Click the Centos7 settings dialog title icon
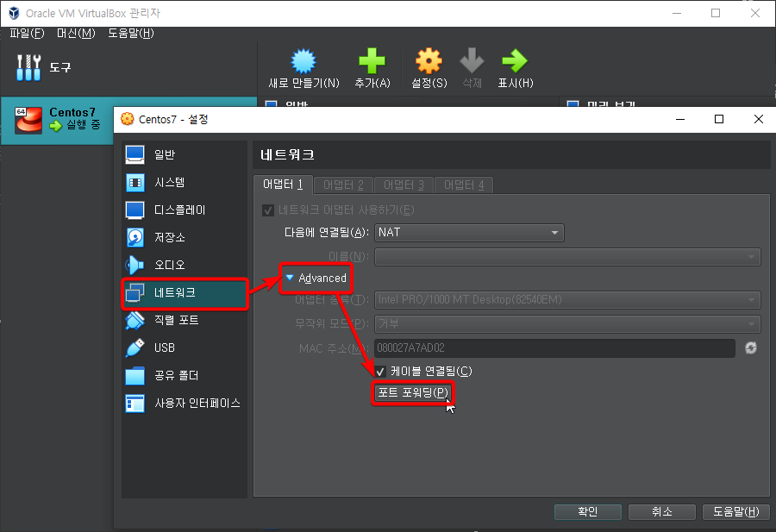 (128, 119)
